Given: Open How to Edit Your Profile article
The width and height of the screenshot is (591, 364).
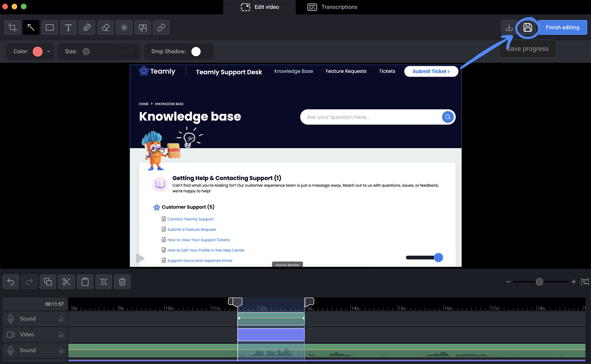Looking at the screenshot, I should pos(206,250).
